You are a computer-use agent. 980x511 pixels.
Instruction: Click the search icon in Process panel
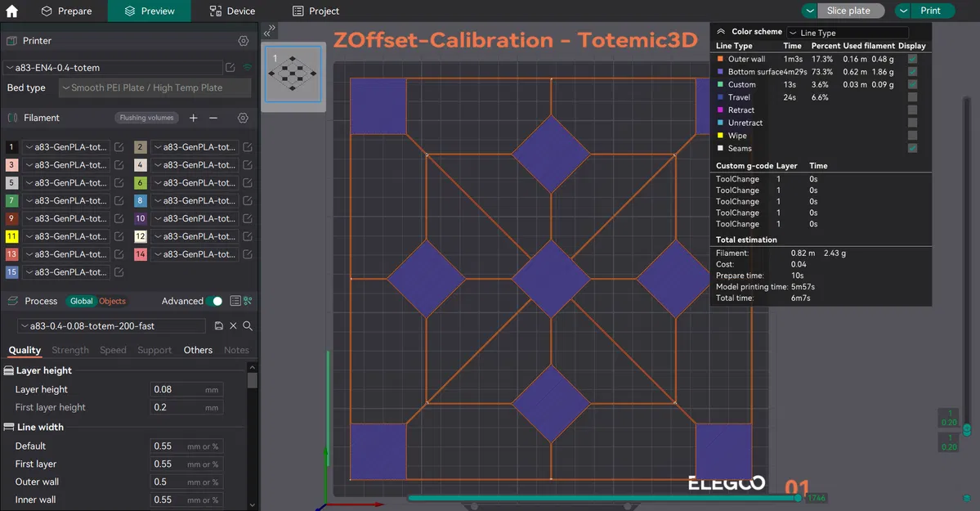coord(248,326)
